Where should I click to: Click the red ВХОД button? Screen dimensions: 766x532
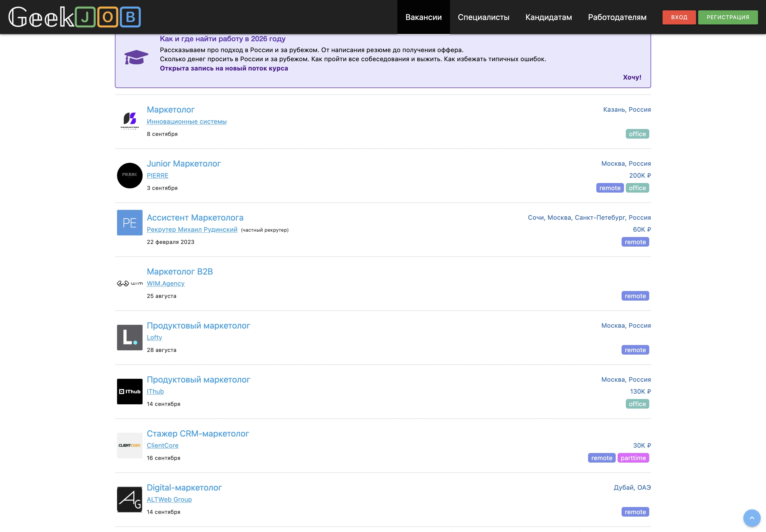point(679,17)
